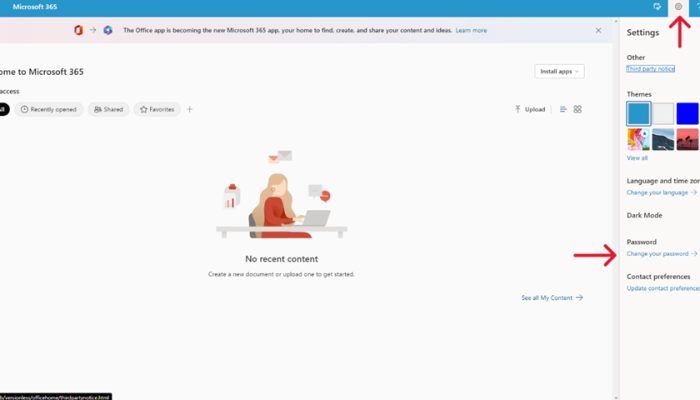Screen dimensions: 700x400
Task: Open Change your language link
Action: click(662, 193)
